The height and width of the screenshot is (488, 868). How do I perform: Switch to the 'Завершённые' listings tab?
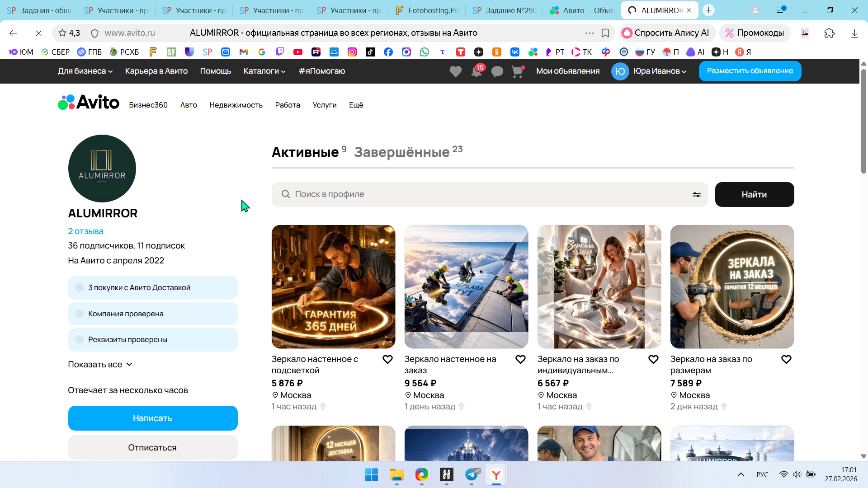pos(402,152)
